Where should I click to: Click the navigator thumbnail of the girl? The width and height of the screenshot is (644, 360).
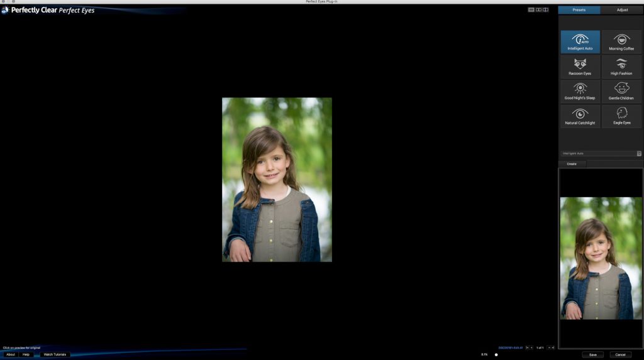(x=601, y=258)
